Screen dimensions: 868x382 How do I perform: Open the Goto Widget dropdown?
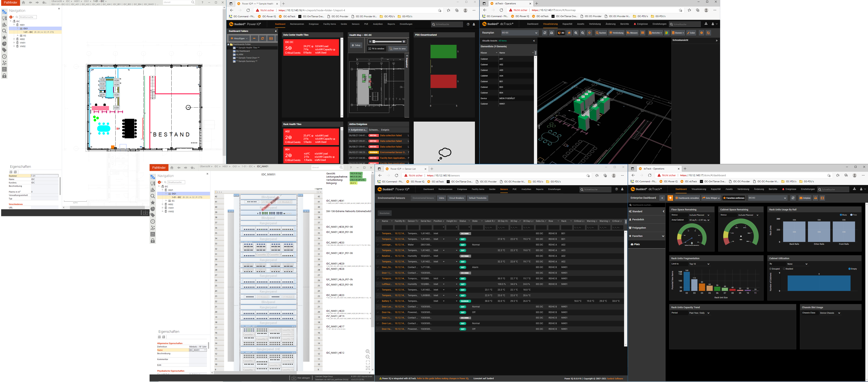[x=711, y=198]
